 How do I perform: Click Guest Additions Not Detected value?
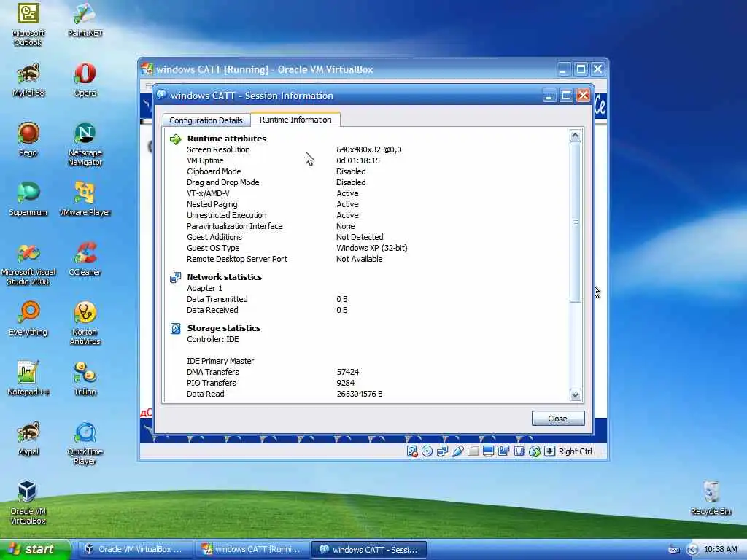click(360, 237)
